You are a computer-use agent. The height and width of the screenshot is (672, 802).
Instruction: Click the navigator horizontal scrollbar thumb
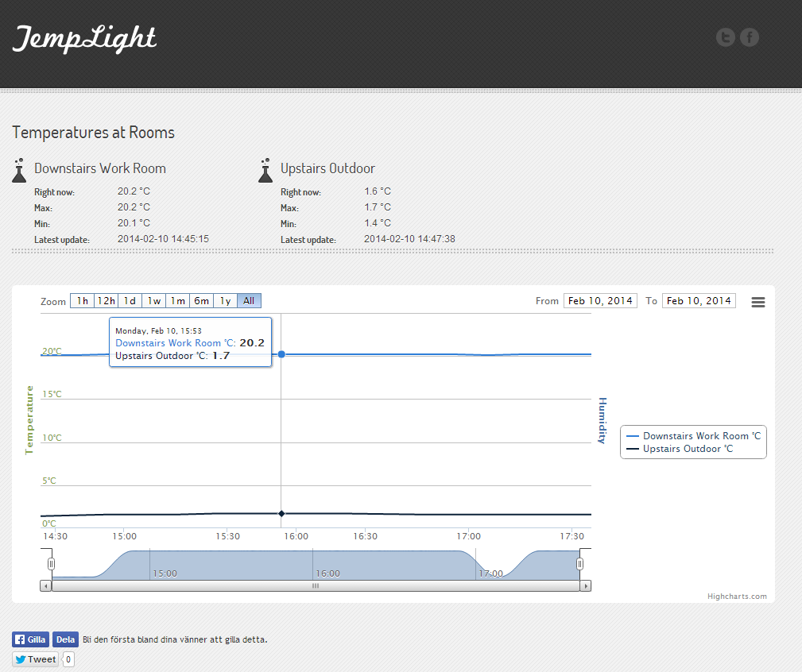click(316, 586)
